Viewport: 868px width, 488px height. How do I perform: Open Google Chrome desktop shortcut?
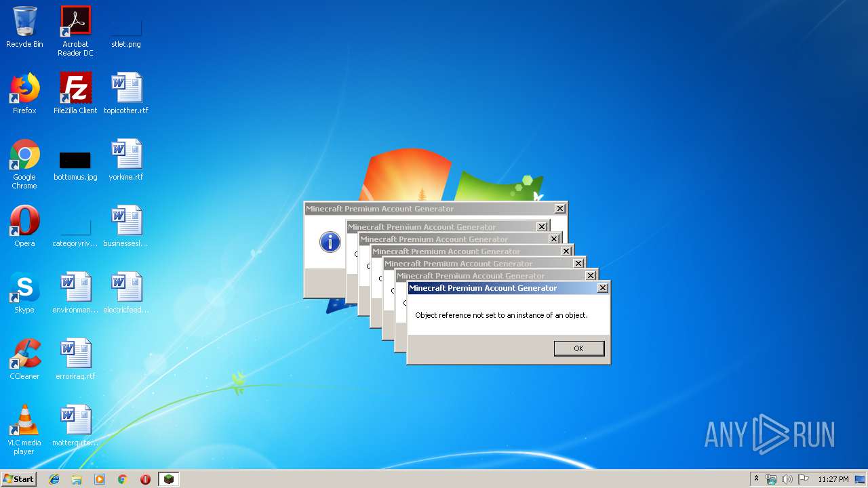coord(24,164)
